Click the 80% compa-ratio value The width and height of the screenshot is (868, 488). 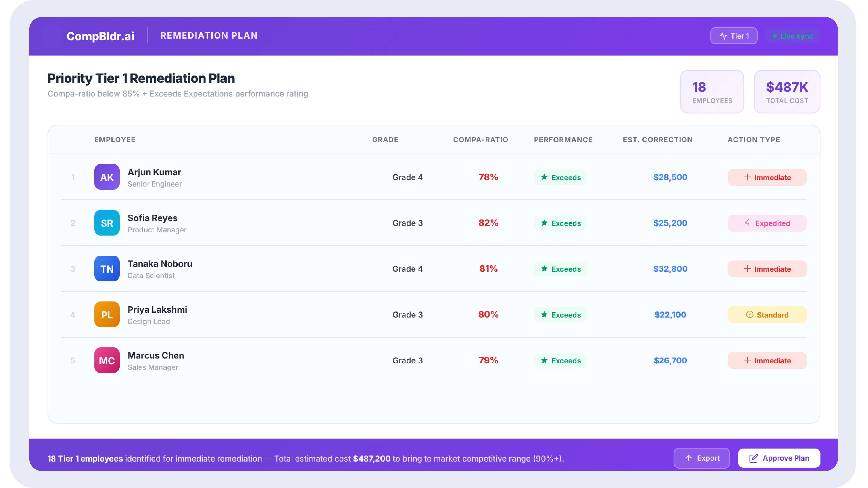click(x=488, y=314)
